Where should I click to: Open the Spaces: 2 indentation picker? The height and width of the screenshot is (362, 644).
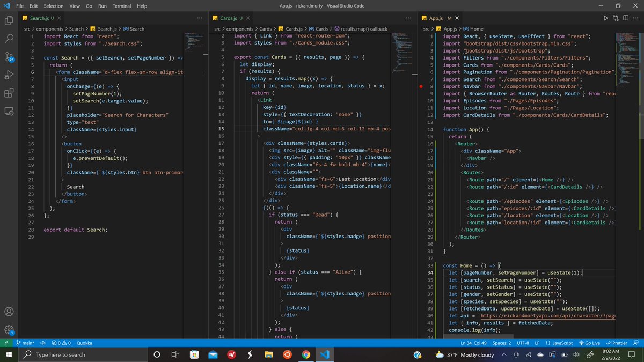pos(502,343)
